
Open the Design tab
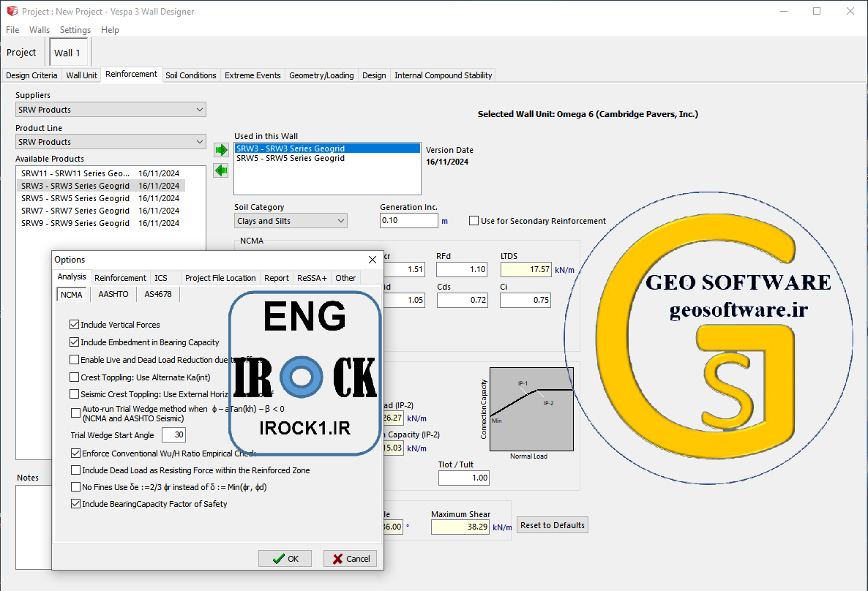tap(374, 75)
